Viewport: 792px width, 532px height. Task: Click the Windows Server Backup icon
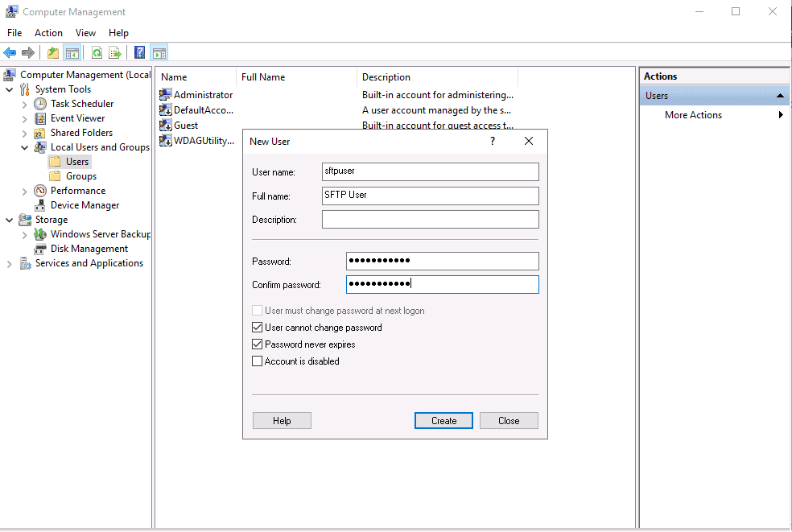[x=40, y=234]
